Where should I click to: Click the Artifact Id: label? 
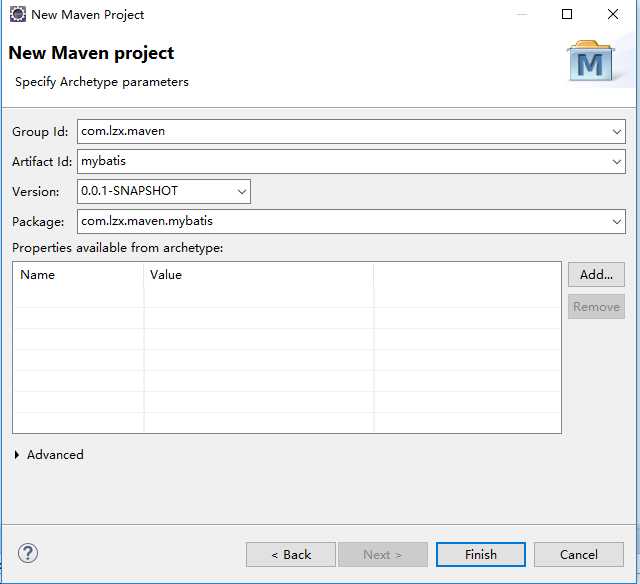42,162
